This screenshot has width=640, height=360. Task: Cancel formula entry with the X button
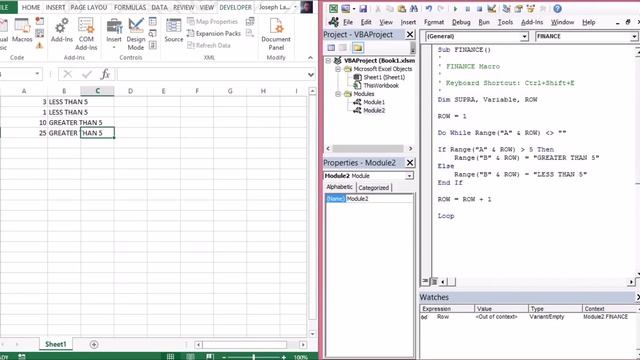pos(68,74)
